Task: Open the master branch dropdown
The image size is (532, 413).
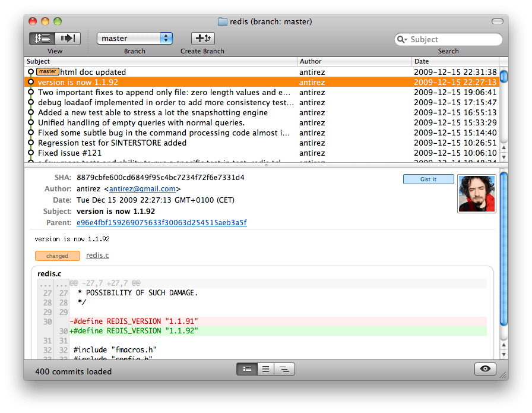Action: [x=135, y=39]
